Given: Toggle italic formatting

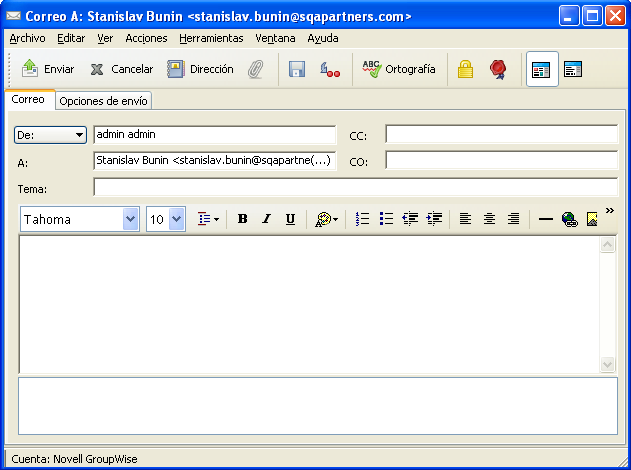Looking at the screenshot, I should (266, 219).
